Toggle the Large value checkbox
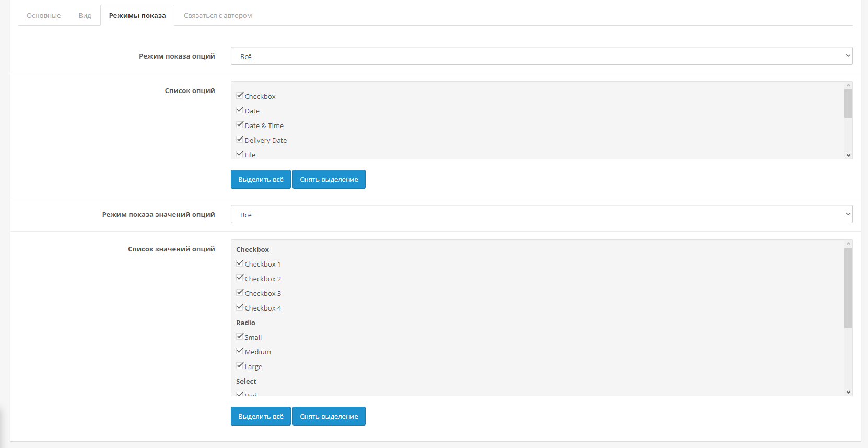The height and width of the screenshot is (448, 868). click(240, 366)
